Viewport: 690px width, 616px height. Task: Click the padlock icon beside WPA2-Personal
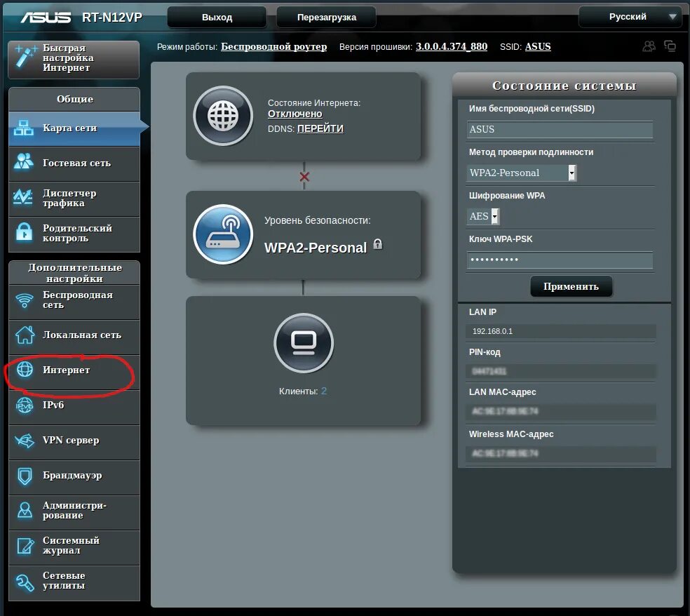377,244
